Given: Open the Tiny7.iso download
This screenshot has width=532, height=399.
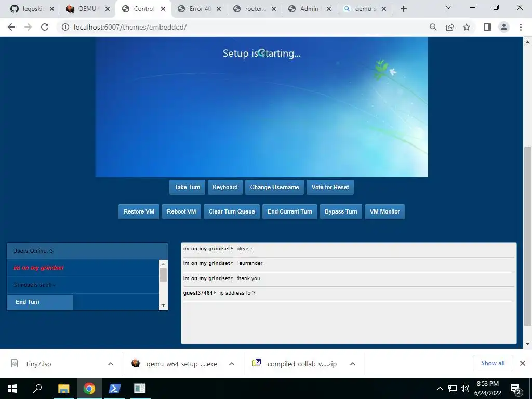Looking at the screenshot, I should pos(38,364).
